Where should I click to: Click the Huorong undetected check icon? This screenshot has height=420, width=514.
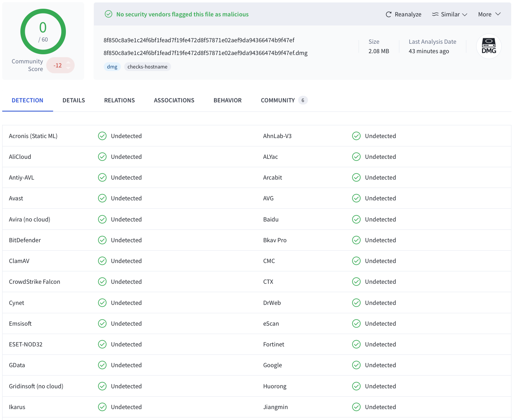(x=356, y=386)
